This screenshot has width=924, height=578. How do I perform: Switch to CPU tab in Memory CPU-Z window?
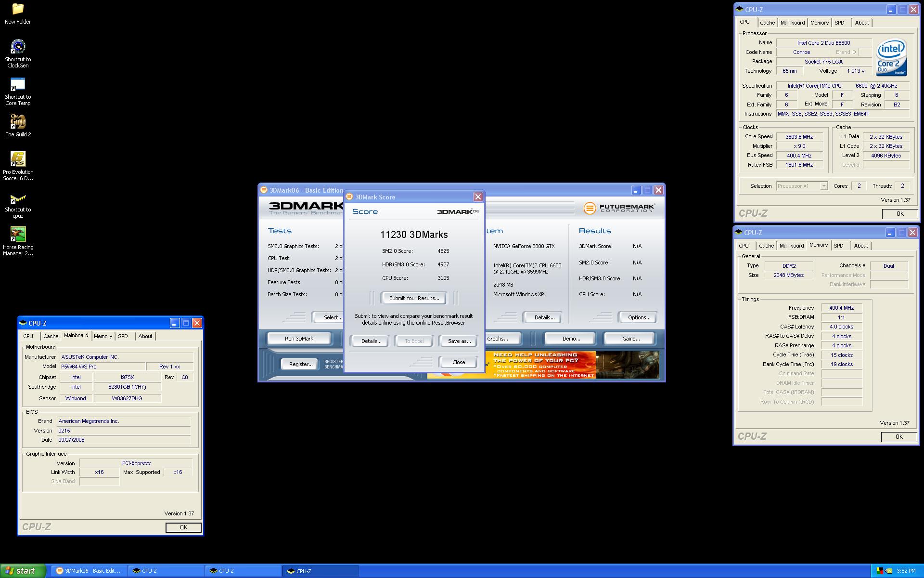744,246
